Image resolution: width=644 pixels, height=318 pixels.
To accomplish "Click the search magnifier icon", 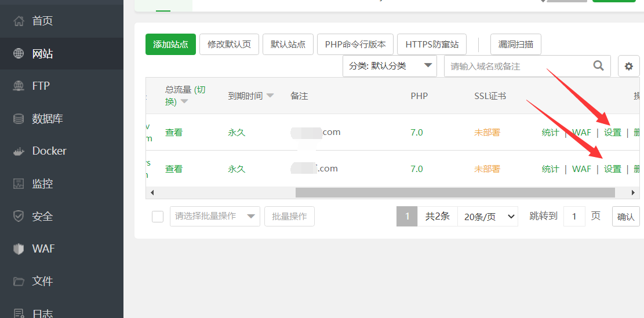I will point(599,66).
